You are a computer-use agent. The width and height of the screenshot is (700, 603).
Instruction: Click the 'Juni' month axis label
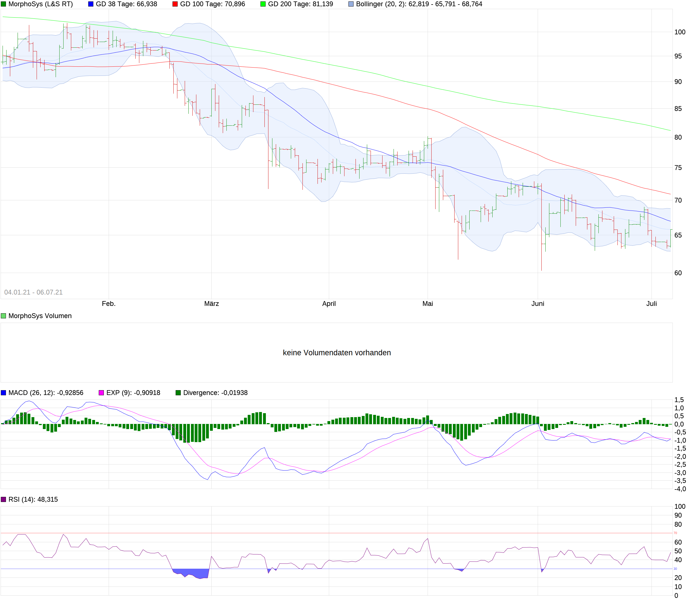pyautogui.click(x=537, y=304)
